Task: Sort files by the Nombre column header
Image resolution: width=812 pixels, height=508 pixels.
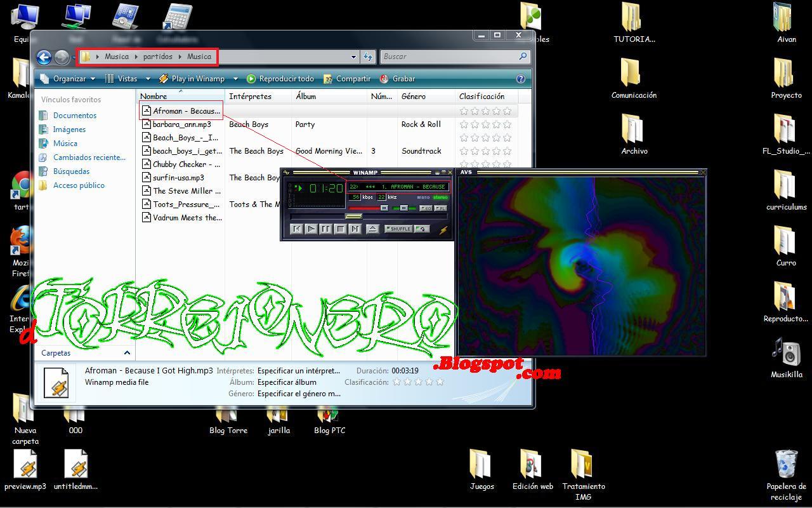Action: [x=181, y=97]
